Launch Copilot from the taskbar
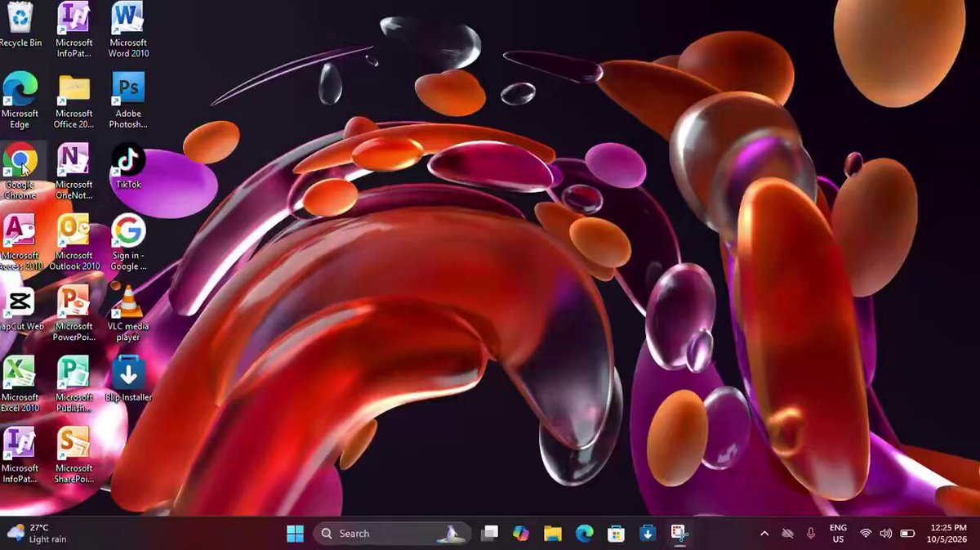The image size is (980, 550). point(521,534)
